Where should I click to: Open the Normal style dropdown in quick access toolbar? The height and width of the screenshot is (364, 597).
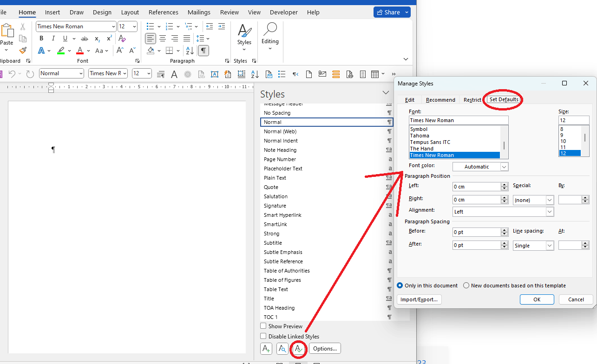click(x=81, y=73)
